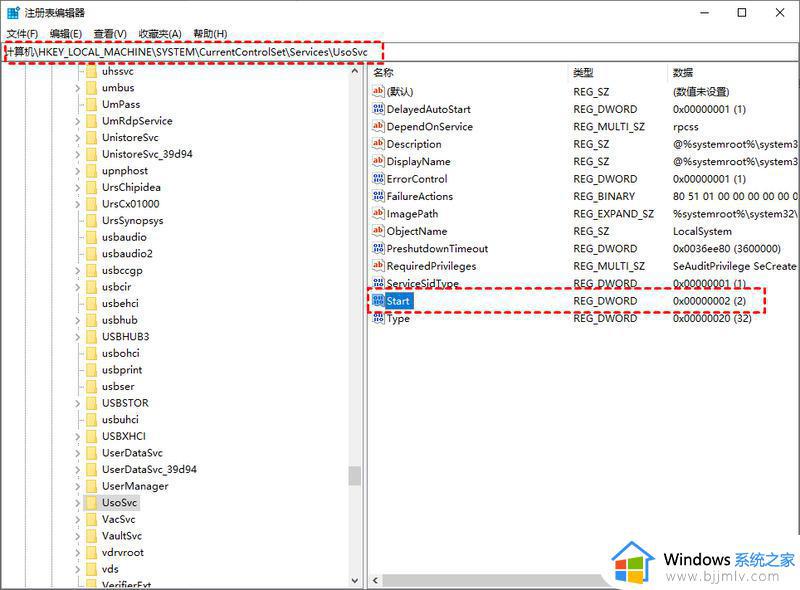800x590 pixels.
Task: Click the tree scrollbar up arrow
Action: 355,71
